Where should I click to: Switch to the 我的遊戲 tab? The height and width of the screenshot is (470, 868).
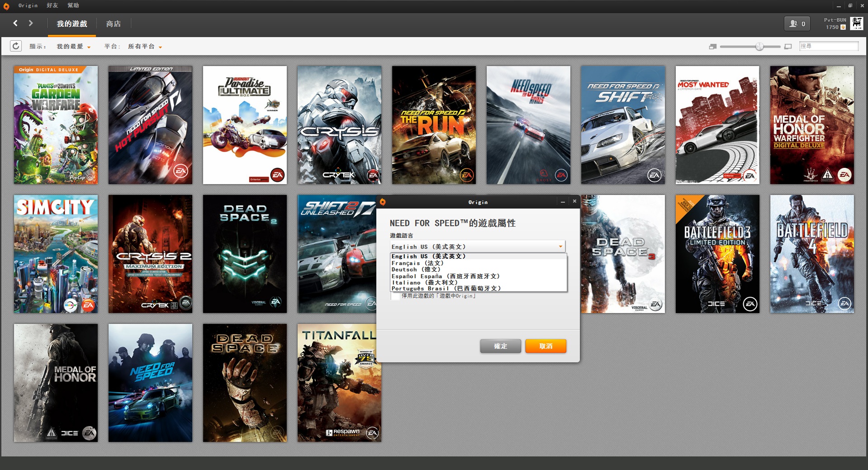72,24
